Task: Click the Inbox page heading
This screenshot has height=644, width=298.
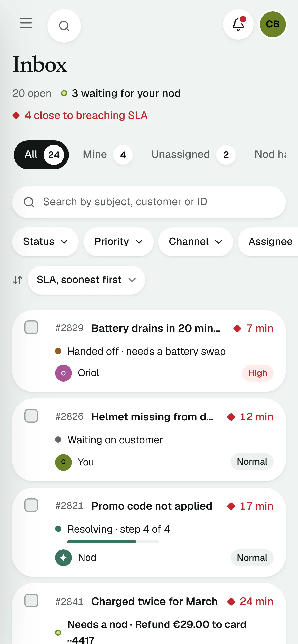Action: pyautogui.click(x=40, y=65)
